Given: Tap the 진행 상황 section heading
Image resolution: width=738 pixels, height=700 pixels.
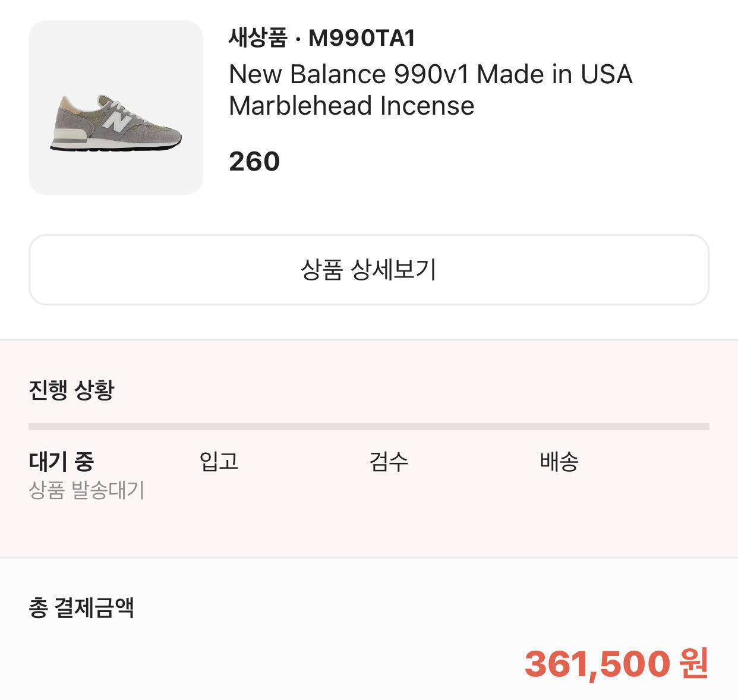Looking at the screenshot, I should pyautogui.click(x=71, y=390).
